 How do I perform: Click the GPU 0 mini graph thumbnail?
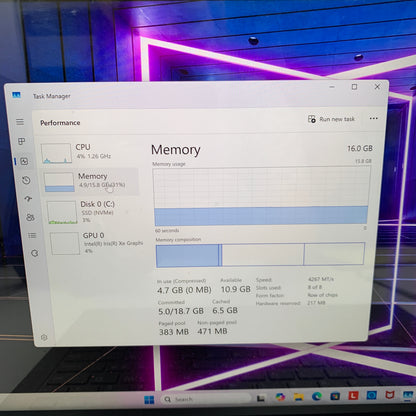click(65, 244)
